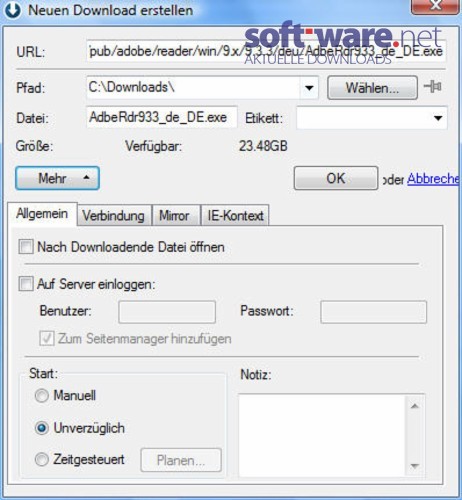Select the Unverzüglich radio button
Screen dimensions: 462x500
tap(42, 428)
